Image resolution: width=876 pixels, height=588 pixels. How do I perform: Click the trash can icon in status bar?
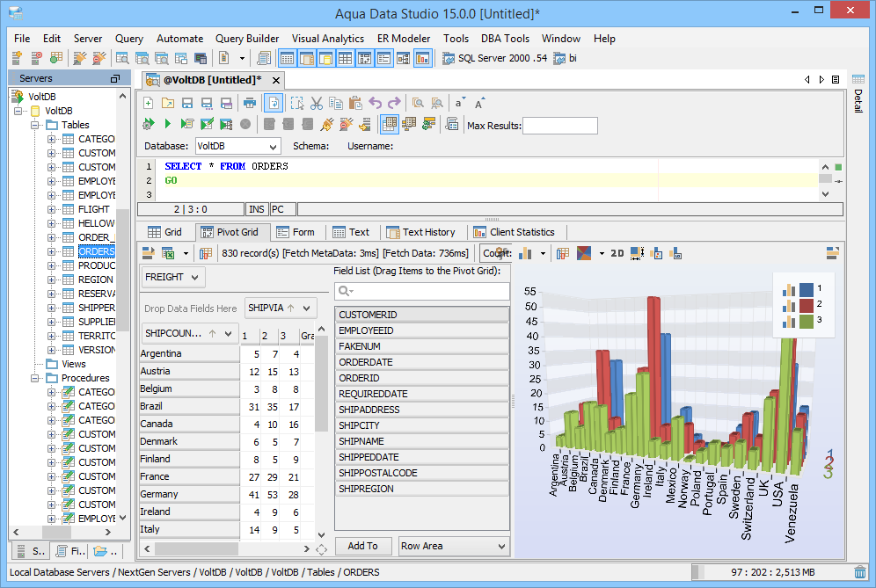(x=860, y=572)
